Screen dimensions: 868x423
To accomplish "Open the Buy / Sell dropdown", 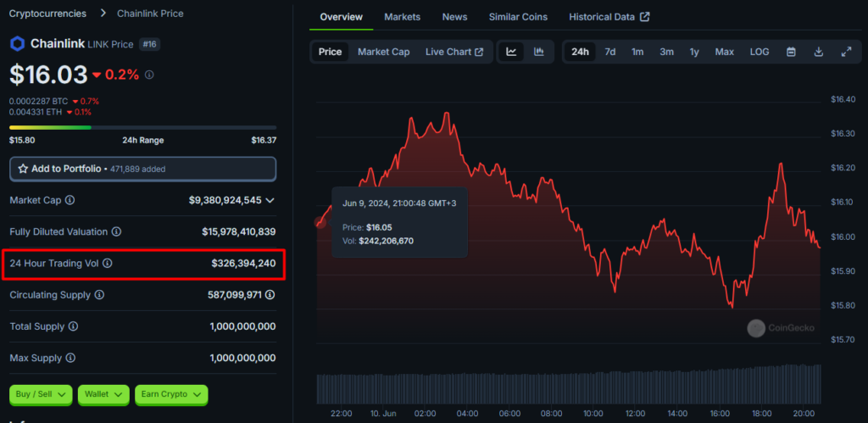I will click(41, 394).
